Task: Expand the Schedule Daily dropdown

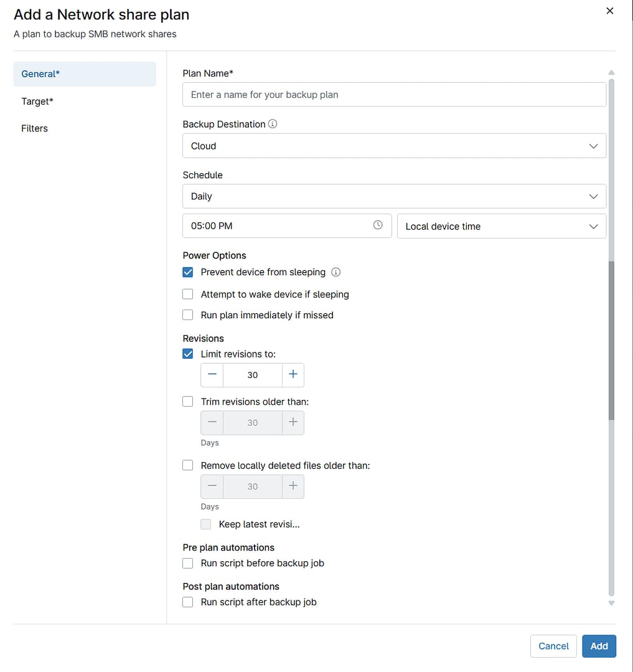Action: (x=394, y=196)
